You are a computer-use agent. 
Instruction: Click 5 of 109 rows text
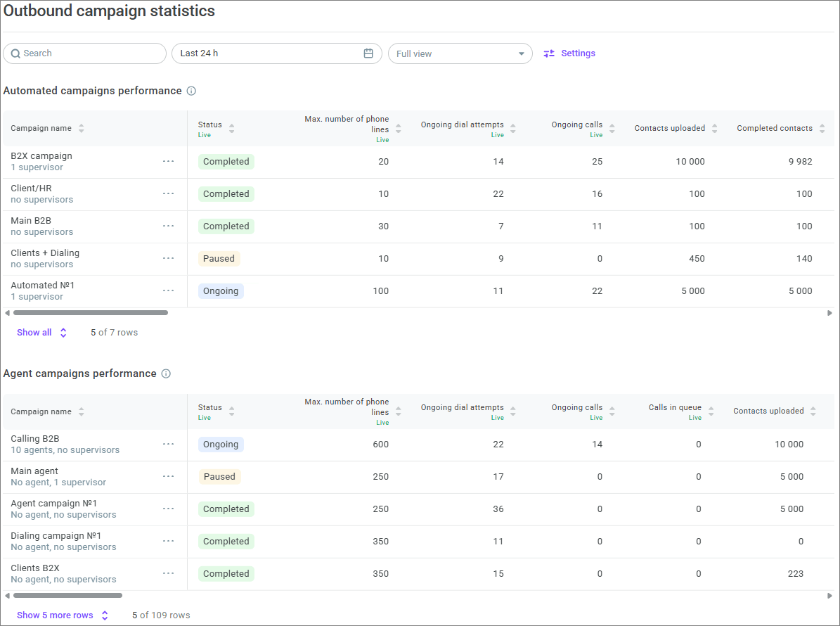pos(161,615)
